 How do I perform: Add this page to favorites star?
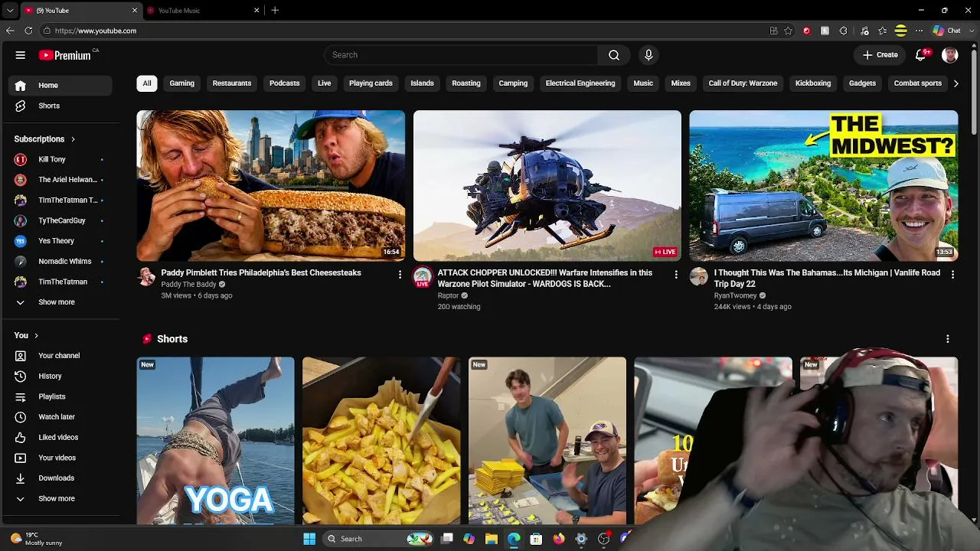point(789,31)
